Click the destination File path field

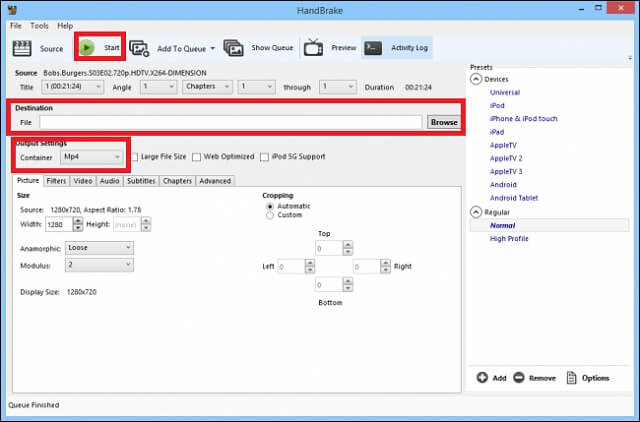231,122
